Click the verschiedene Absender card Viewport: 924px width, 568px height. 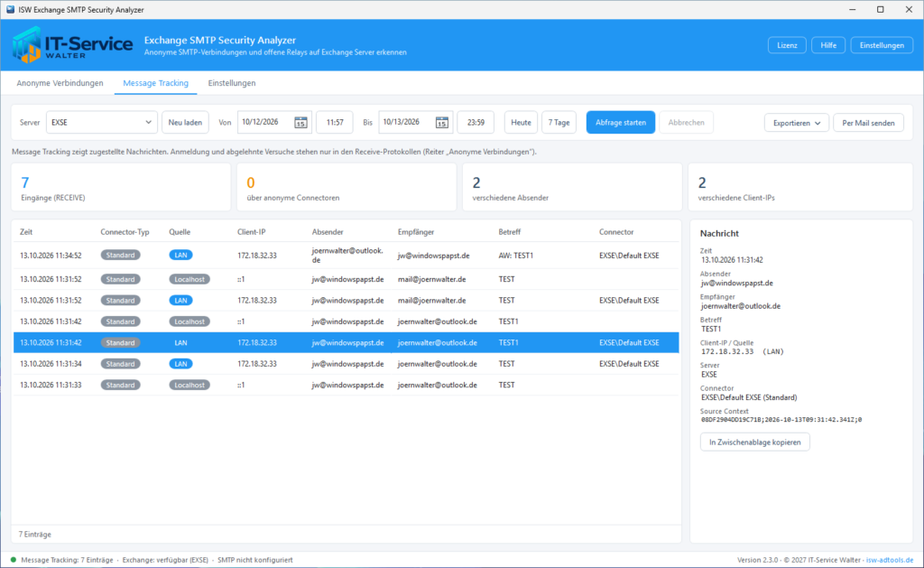click(x=572, y=187)
